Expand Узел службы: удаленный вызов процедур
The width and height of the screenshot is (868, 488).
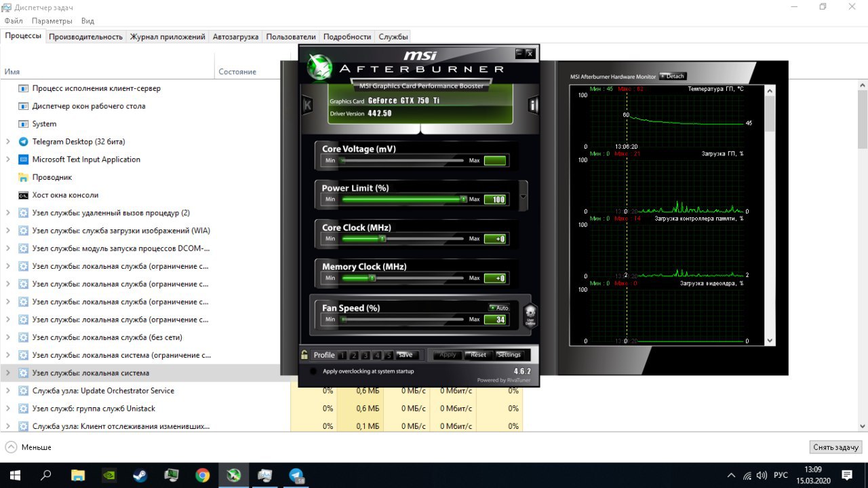point(7,212)
